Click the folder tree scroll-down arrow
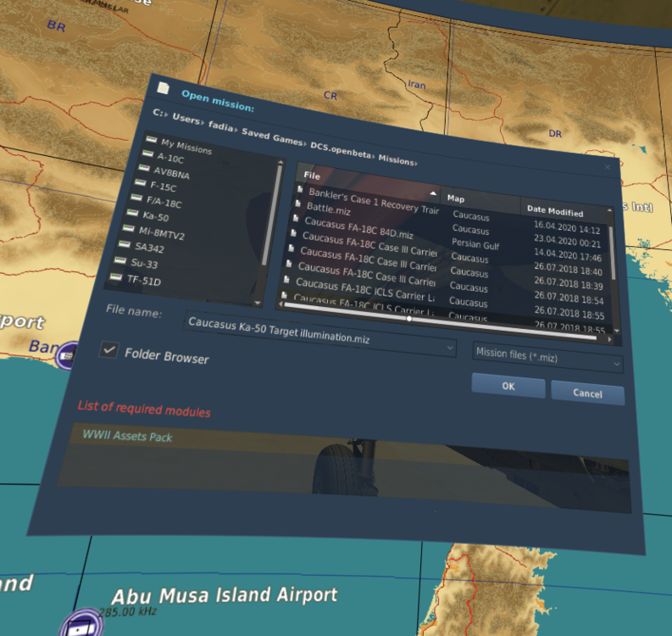This screenshot has width=672, height=636. coord(257,304)
